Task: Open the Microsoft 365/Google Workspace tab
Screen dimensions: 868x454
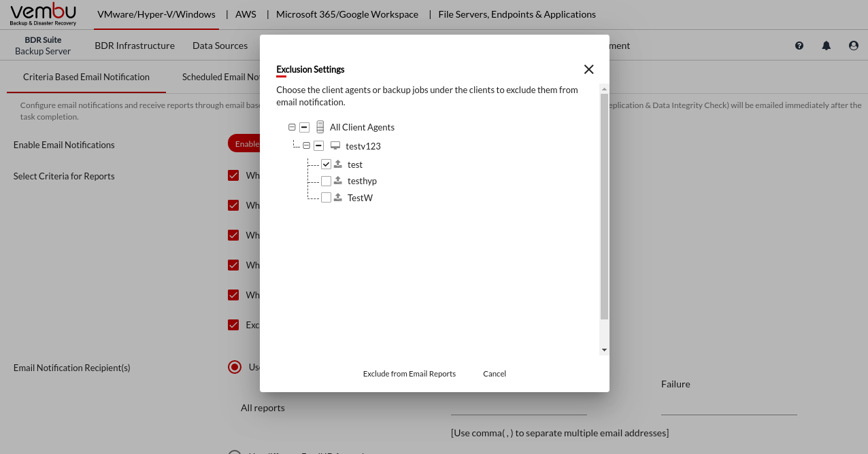Action: (347, 14)
